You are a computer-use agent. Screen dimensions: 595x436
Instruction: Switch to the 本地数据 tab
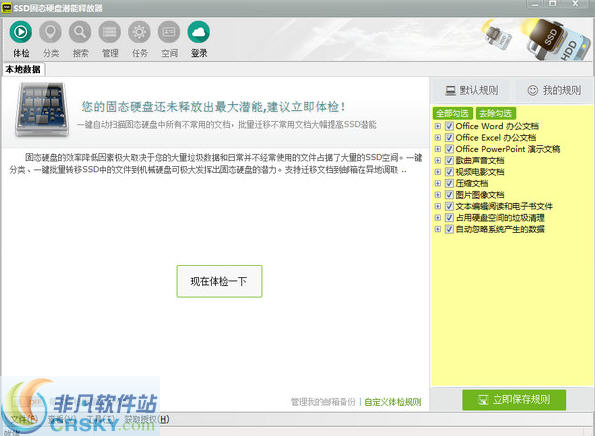point(23,69)
